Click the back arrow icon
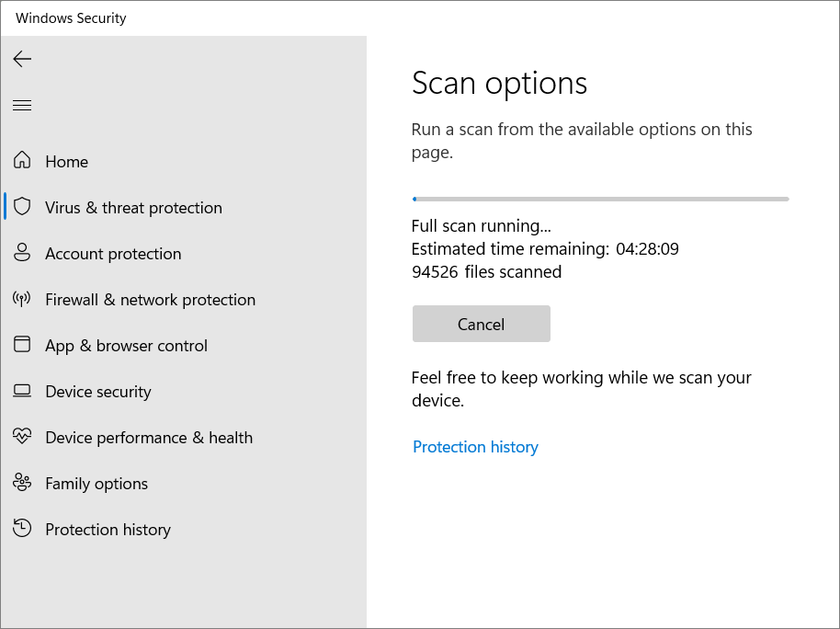This screenshot has height=629, width=840. (22, 59)
